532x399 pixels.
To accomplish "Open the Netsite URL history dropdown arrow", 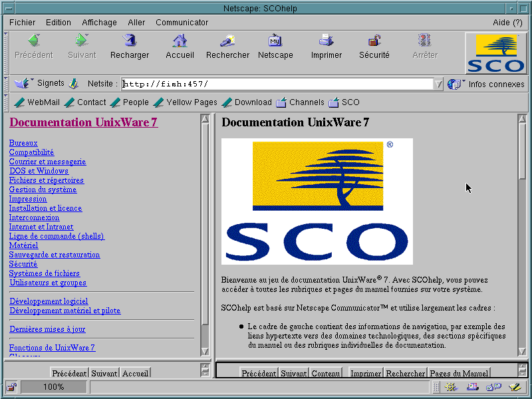I will (438, 84).
